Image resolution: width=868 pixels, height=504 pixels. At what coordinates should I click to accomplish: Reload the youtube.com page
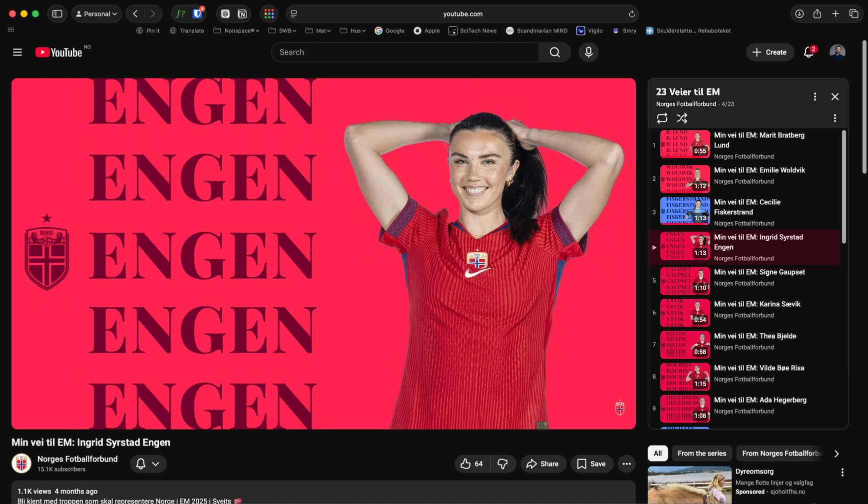(x=631, y=14)
